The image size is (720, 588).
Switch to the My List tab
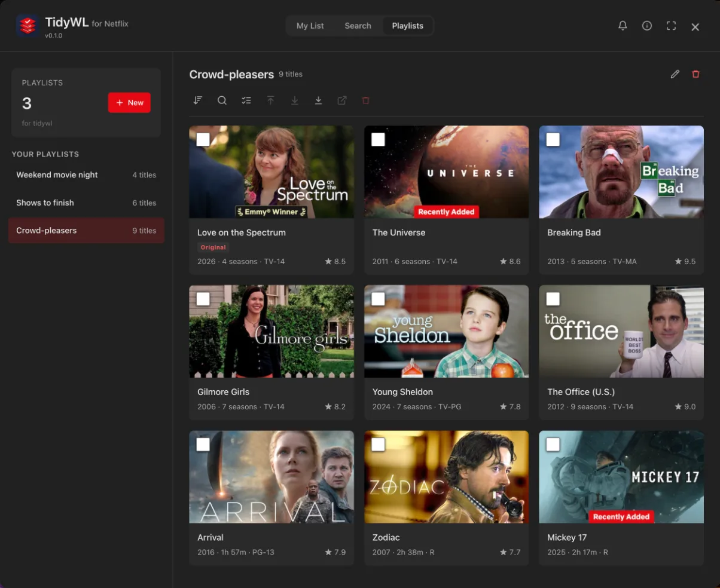(310, 26)
